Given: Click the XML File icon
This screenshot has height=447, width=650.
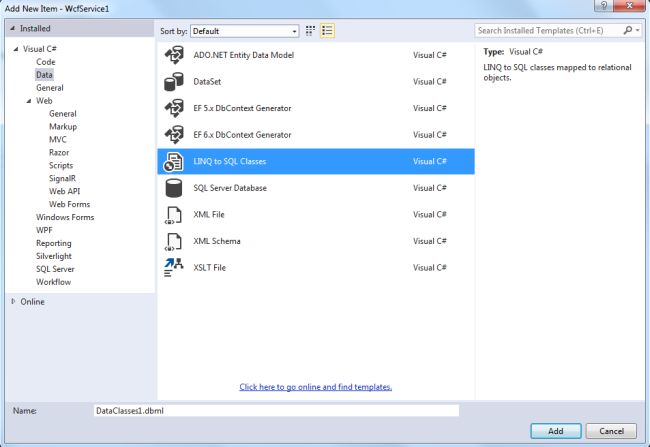Looking at the screenshot, I should pos(174,215).
